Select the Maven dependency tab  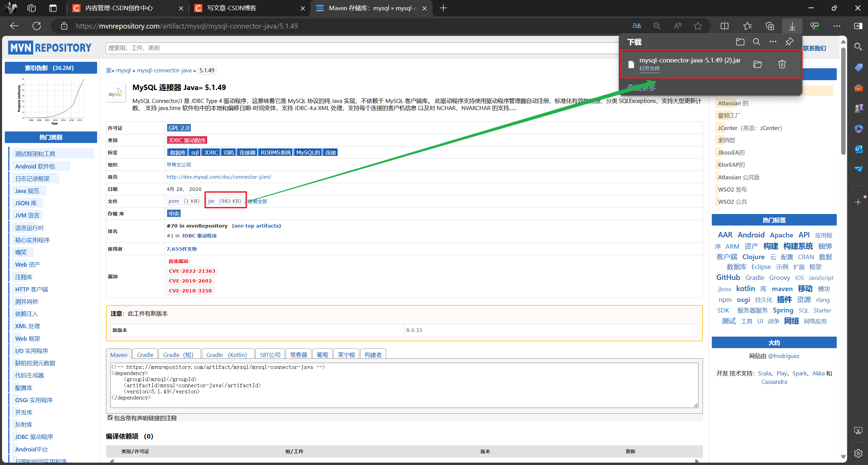[x=119, y=355]
